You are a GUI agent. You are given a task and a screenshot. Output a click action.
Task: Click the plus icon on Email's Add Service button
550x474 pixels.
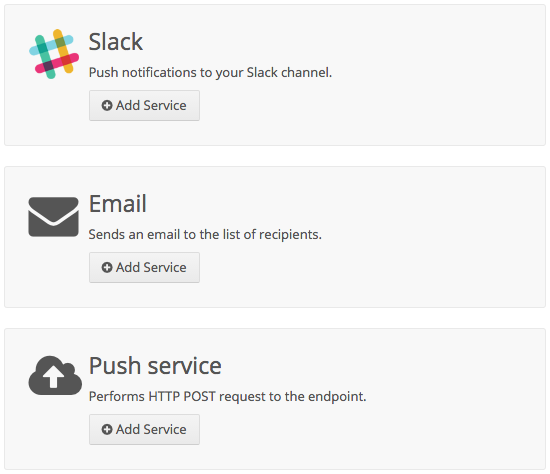[107, 267]
